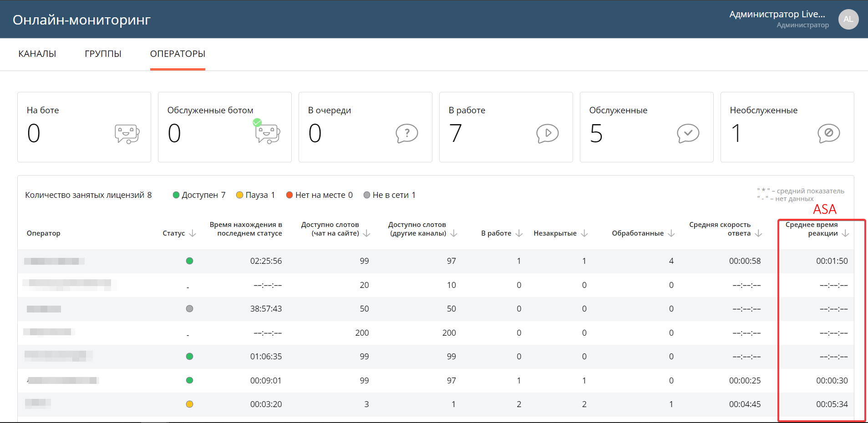This screenshot has height=423, width=868.
Task: Click the bot icon in Обслуженные ботом card
Action: point(267,132)
